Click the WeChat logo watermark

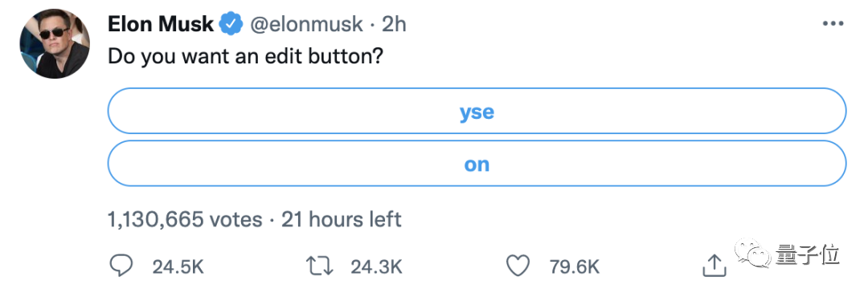point(750,254)
